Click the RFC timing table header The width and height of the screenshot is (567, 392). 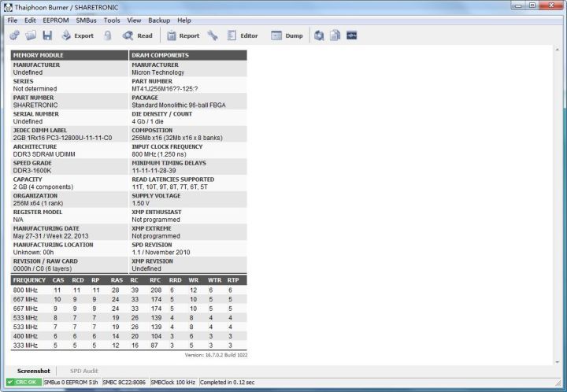point(155,280)
